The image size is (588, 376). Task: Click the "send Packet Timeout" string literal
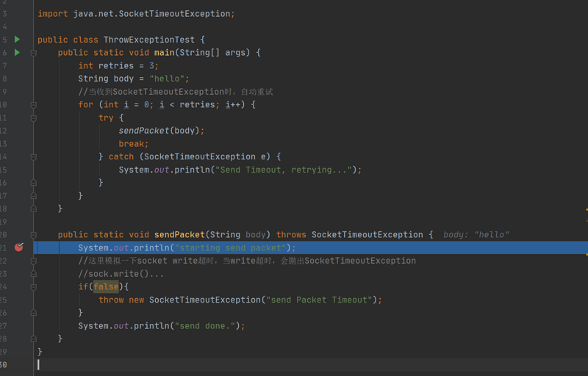coord(319,300)
